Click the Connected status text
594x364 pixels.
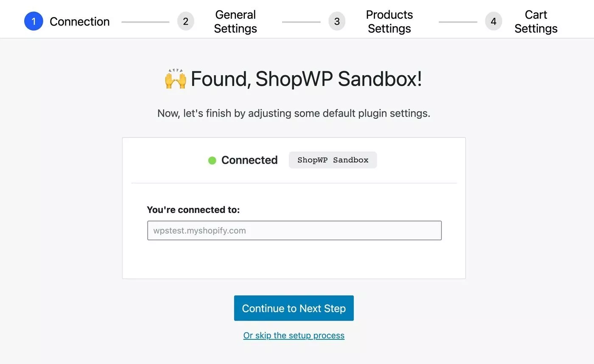(249, 160)
